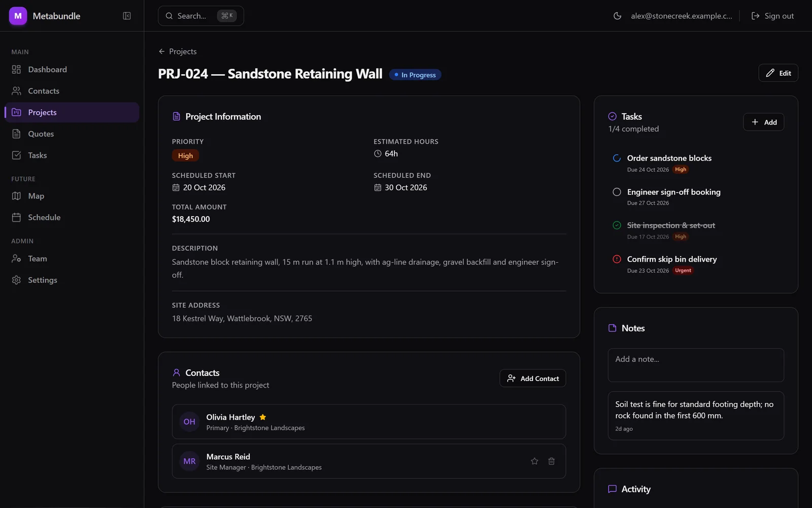Viewport: 812px width, 508px height.
Task: Toggle dark mode moon icon
Action: [617, 16]
